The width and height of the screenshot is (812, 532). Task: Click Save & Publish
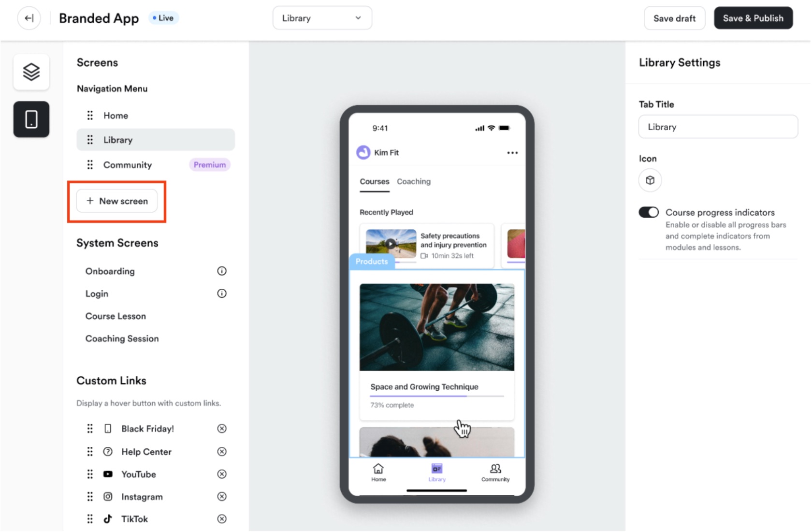753,18
